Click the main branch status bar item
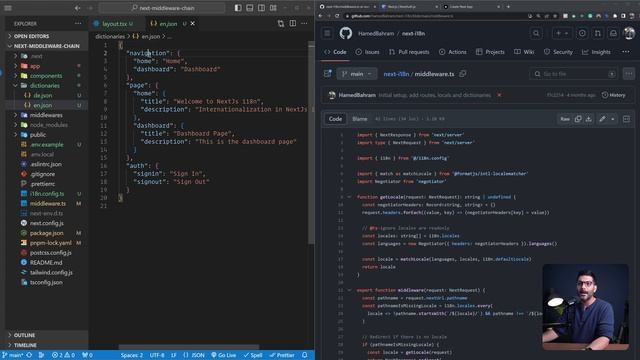The height and width of the screenshot is (360, 640). [13, 355]
